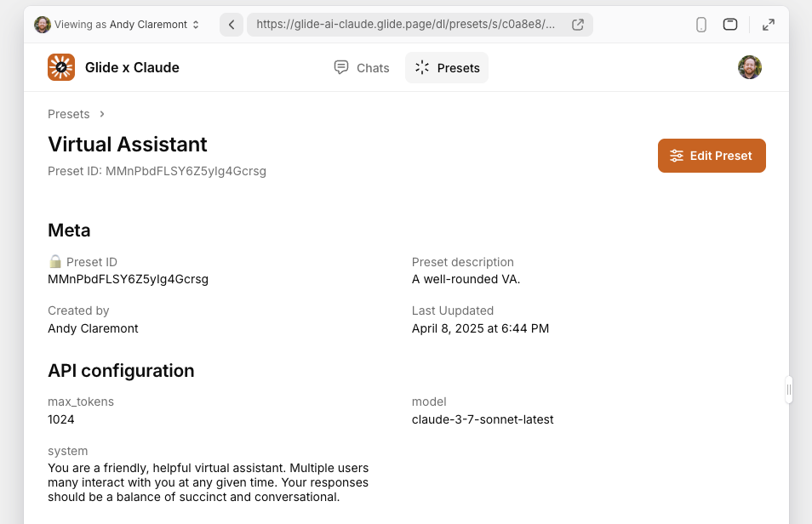Go back with the browser back arrow
812x524 pixels.
[x=232, y=25]
